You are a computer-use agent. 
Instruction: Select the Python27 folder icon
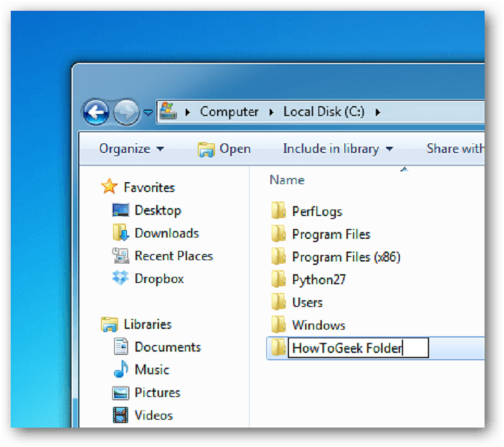(278, 280)
